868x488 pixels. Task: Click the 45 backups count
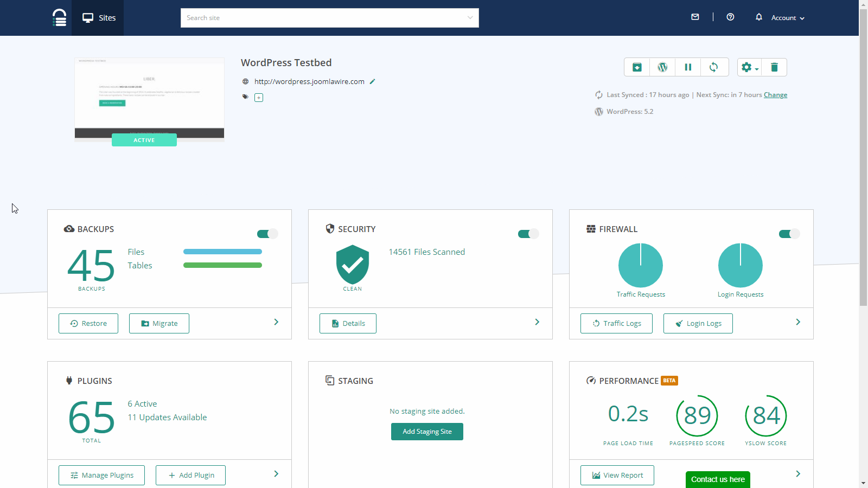tap(91, 266)
